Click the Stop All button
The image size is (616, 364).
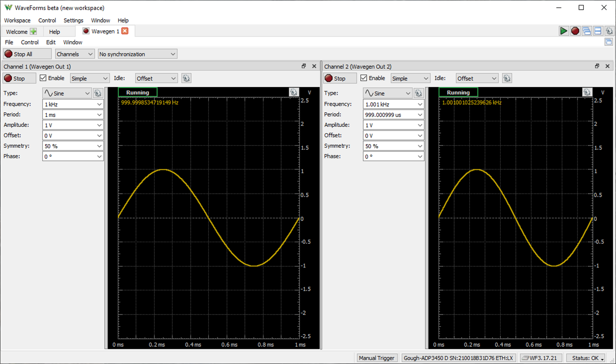pyautogui.click(x=27, y=54)
